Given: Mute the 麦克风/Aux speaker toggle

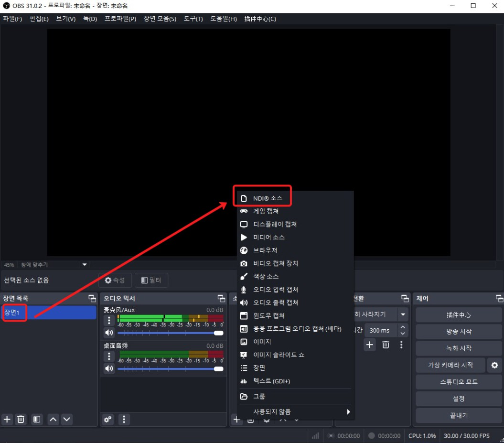Looking at the screenshot, I should (x=109, y=333).
